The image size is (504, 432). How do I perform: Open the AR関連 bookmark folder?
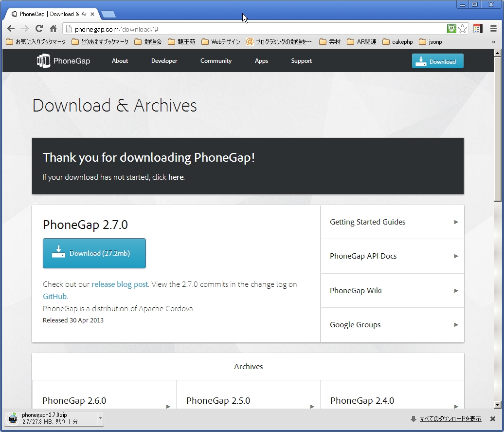(x=362, y=42)
